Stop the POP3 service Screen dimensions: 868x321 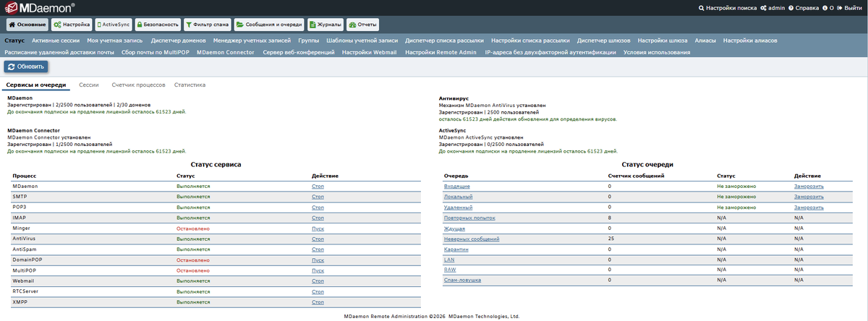click(x=318, y=207)
